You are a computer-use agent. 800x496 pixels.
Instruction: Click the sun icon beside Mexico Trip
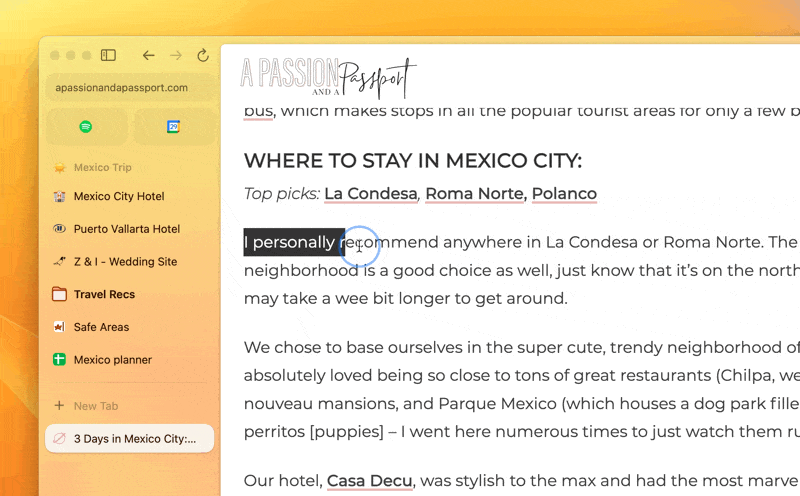click(x=60, y=167)
